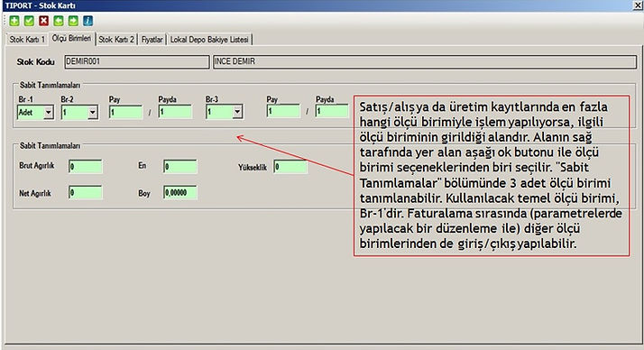
Task: Click the Yükseklik input field
Action: click(x=290, y=166)
